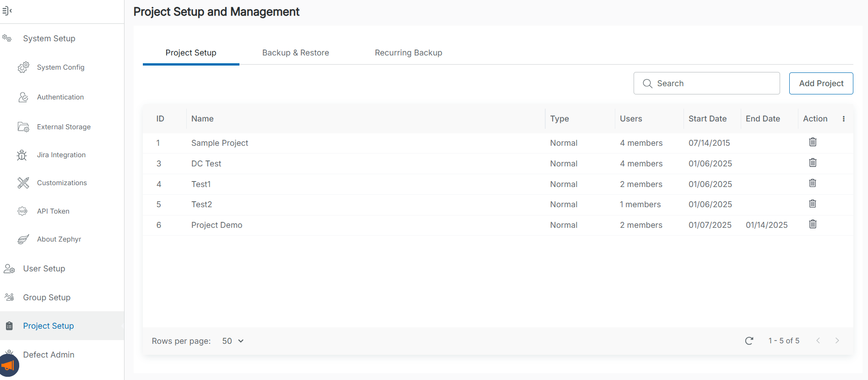The width and height of the screenshot is (868, 380).
Task: Open the Recurring Backup tab
Action: pos(408,53)
